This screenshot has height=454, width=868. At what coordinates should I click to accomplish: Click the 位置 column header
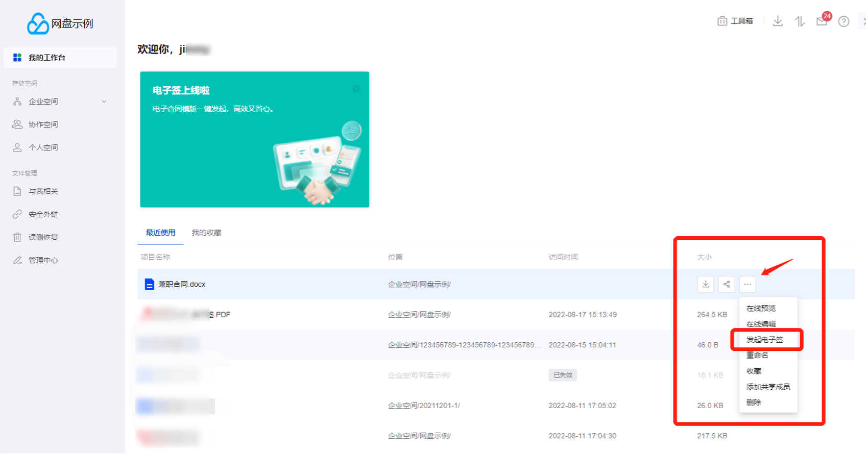(x=395, y=257)
